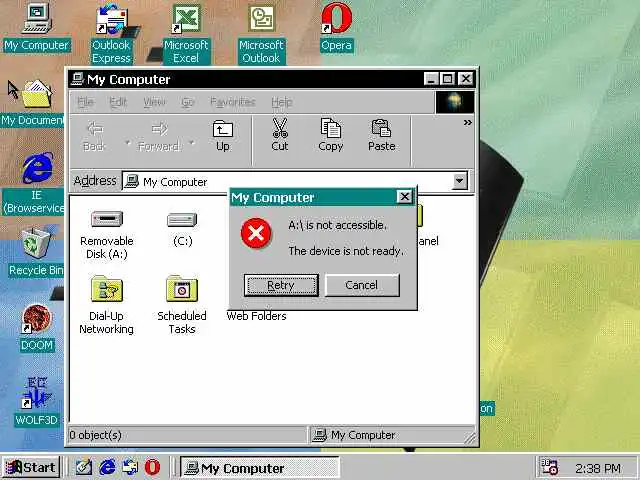Click the "A:\ is not accessible." message
640x480 pixels.
(x=337, y=225)
